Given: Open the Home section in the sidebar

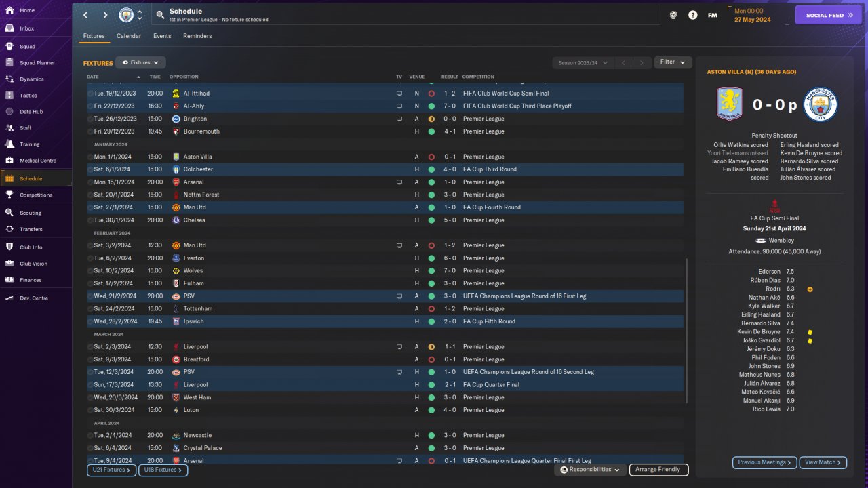Looking at the screenshot, I should click(27, 10).
